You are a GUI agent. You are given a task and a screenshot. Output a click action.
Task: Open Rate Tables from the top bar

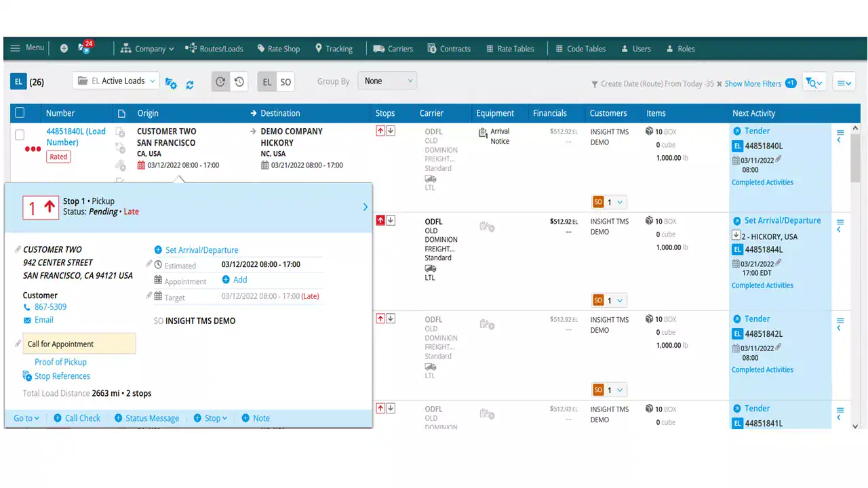coord(510,49)
